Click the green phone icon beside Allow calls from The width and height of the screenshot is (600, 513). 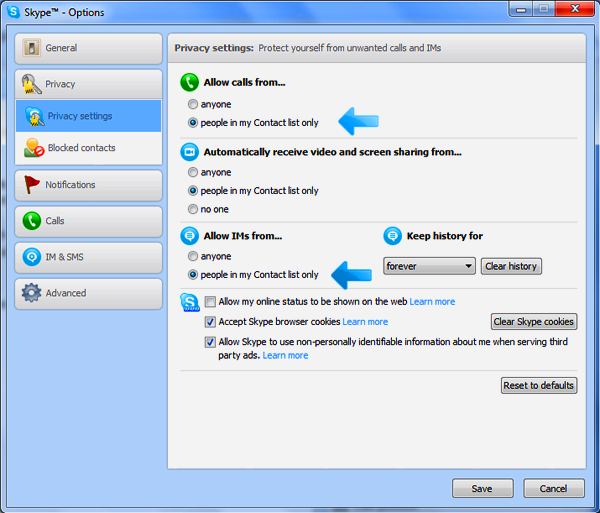(189, 82)
